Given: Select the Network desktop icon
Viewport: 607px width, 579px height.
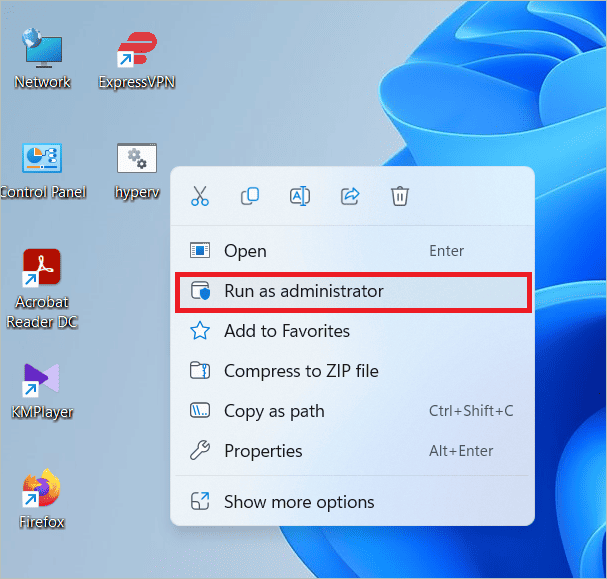Looking at the screenshot, I should (43, 59).
